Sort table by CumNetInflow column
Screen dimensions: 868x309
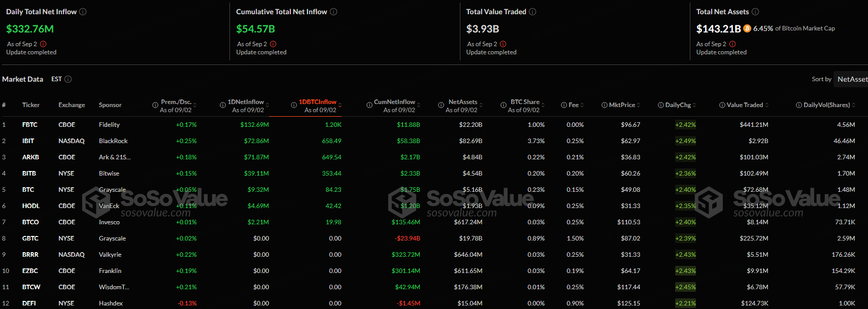pos(394,102)
